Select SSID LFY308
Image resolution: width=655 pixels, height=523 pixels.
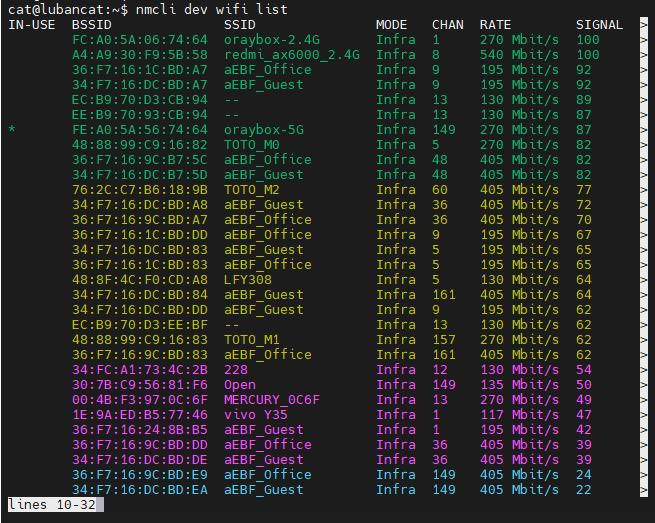pyautogui.click(x=248, y=279)
